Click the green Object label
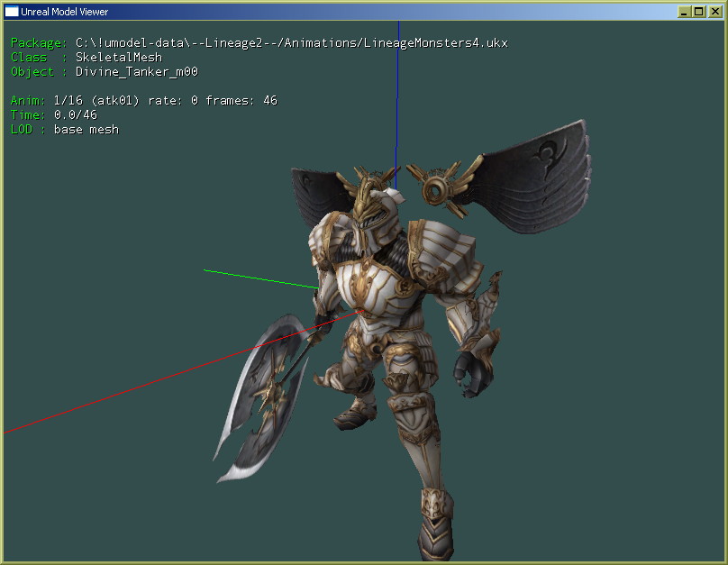The height and width of the screenshot is (565, 728). point(32,72)
